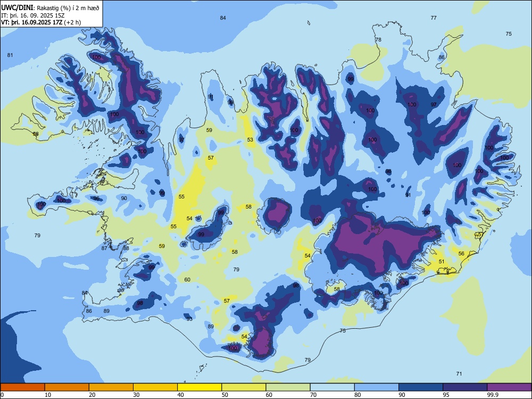The image size is (532, 399).
Task: Click the humidity value '88' on the map
Action: click(x=126, y=248)
